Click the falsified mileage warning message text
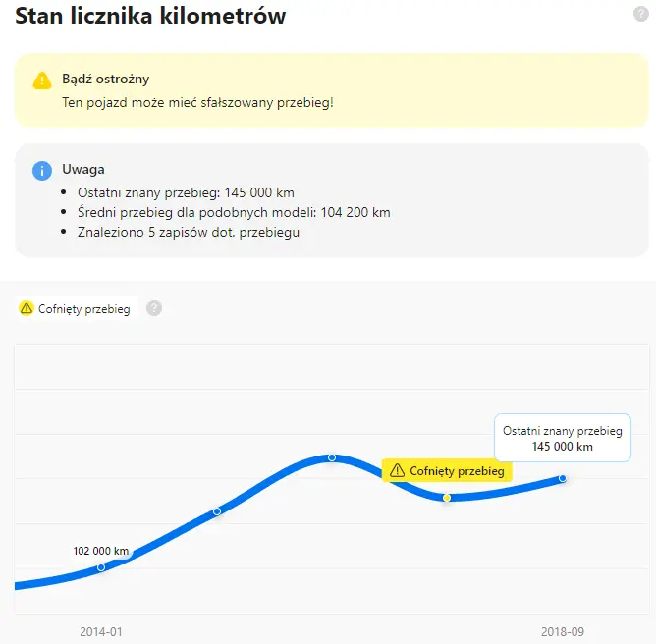The image size is (656, 644). click(196, 102)
